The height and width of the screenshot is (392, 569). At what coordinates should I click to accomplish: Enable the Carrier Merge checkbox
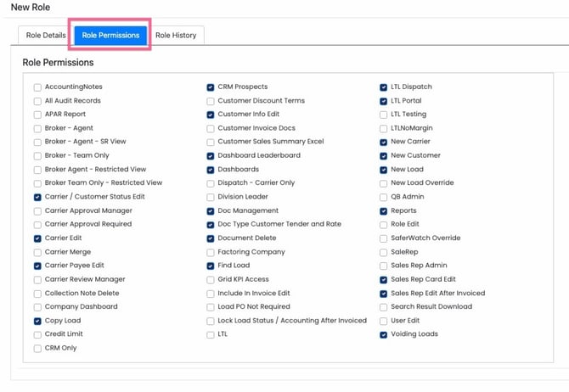[x=37, y=252]
